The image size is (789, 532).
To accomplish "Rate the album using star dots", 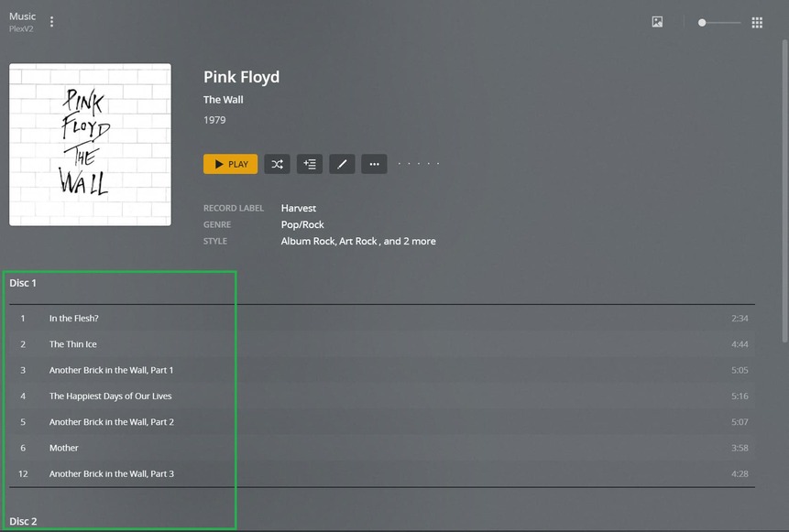I will [x=419, y=163].
